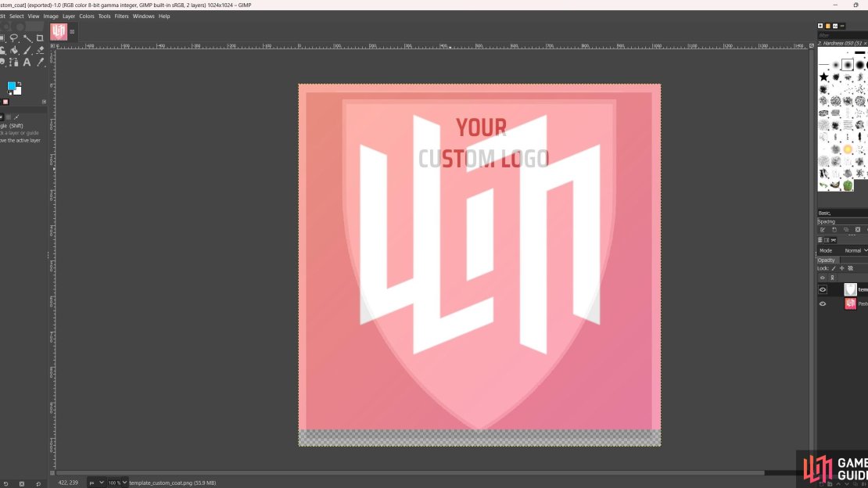
Task: Switch to the Layers dock tab
Action: [820, 240]
